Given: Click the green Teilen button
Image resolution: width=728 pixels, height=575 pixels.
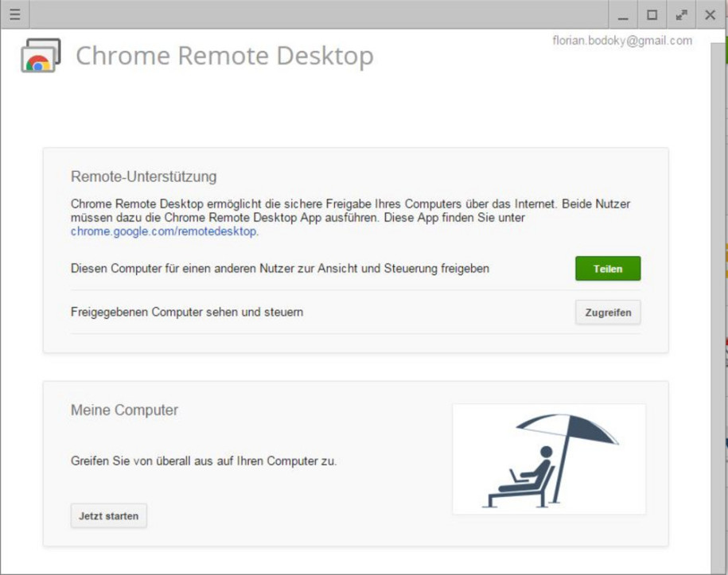Looking at the screenshot, I should [608, 268].
